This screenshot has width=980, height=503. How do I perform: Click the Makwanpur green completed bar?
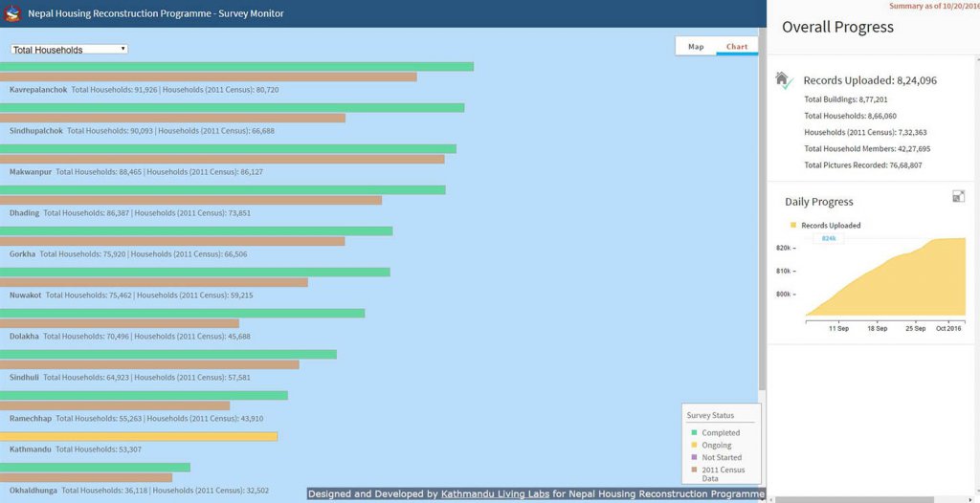(x=228, y=149)
